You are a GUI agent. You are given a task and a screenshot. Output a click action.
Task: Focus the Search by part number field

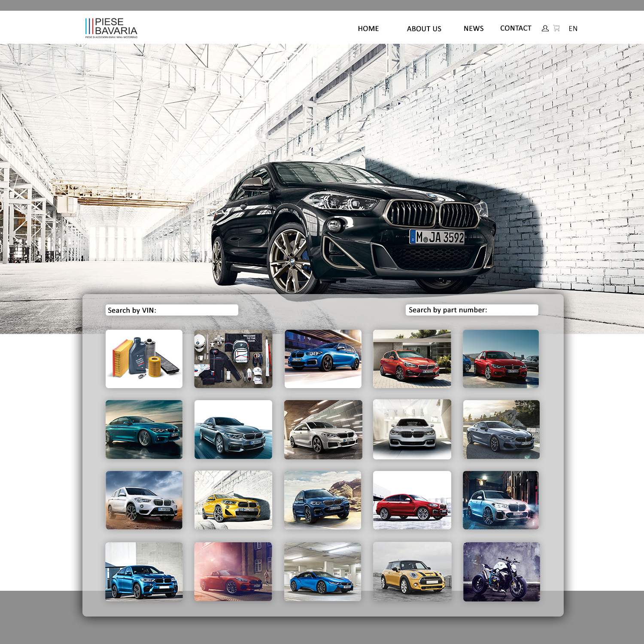[x=472, y=310]
